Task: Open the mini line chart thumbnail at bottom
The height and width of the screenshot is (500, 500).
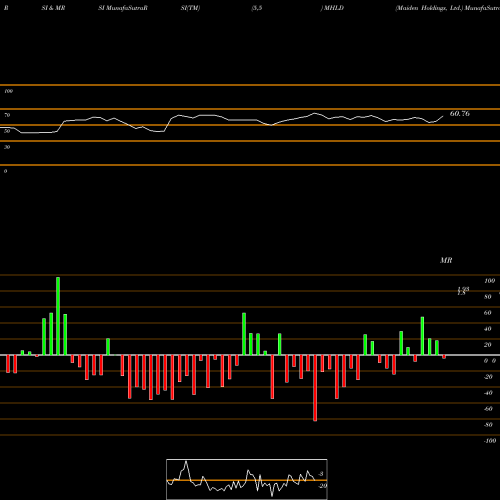Action: [247, 479]
